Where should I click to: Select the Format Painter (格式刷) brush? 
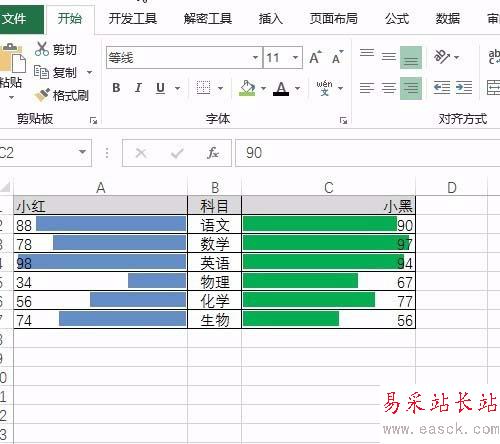pyautogui.click(x=42, y=95)
